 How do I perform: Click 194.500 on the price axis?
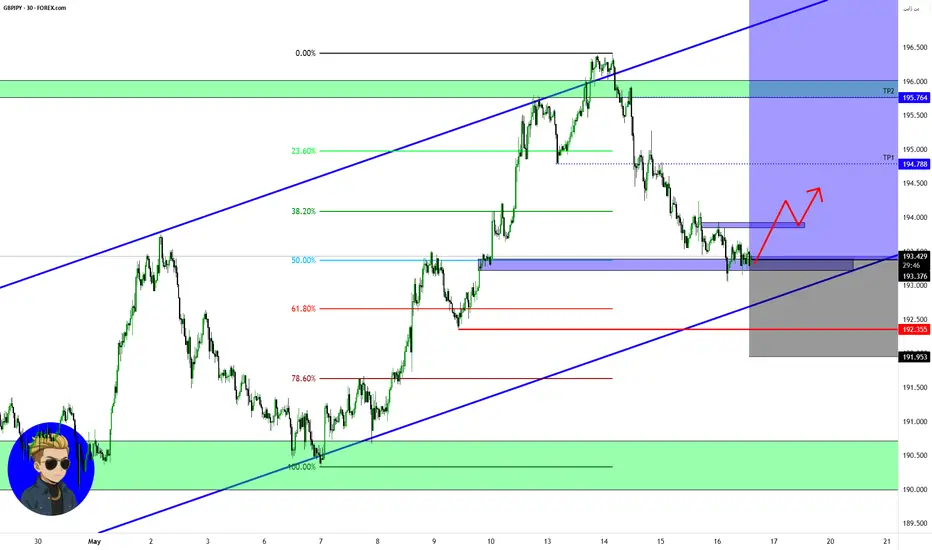coord(915,184)
